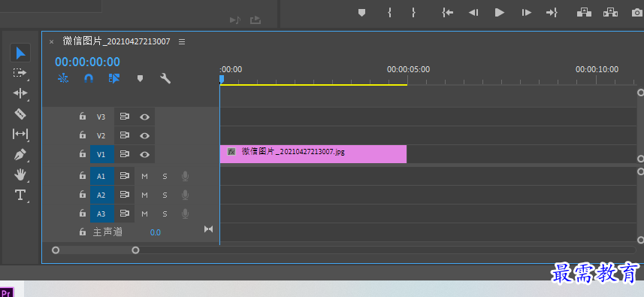
Task: Solo track A3
Action: pos(165,214)
